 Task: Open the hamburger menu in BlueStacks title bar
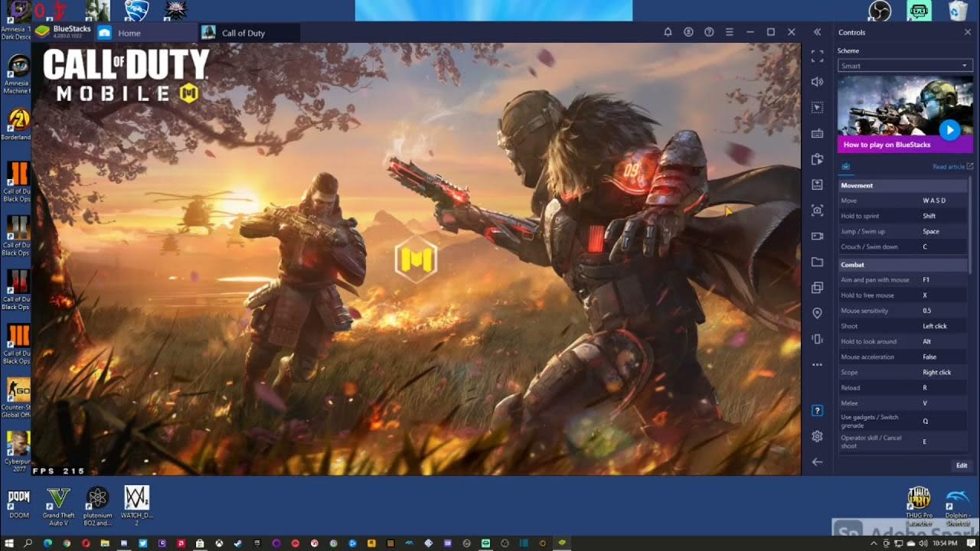730,32
